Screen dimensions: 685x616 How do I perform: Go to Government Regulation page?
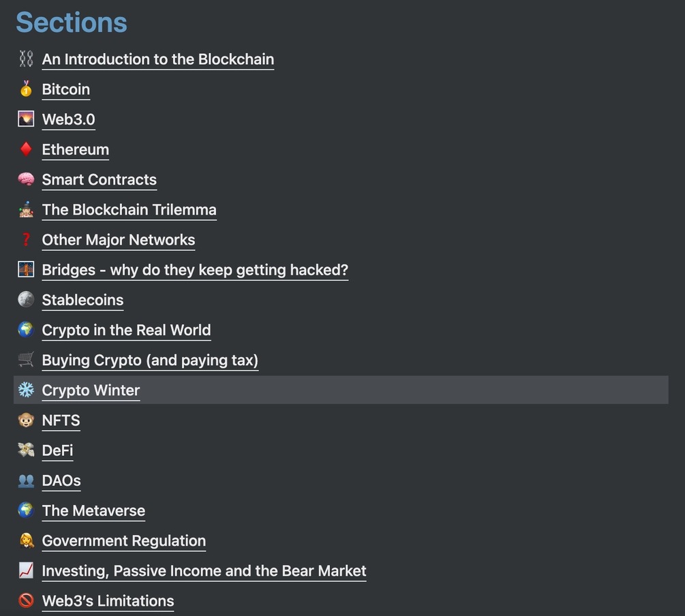[123, 540]
